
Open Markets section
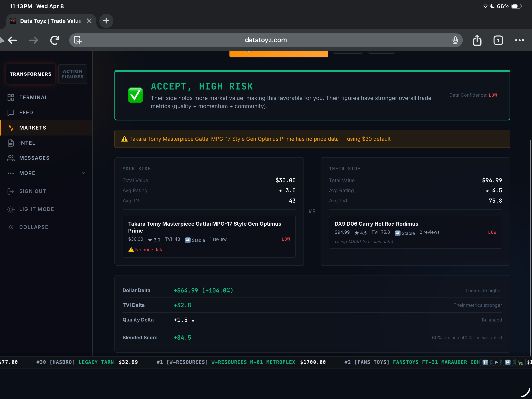[46, 128]
